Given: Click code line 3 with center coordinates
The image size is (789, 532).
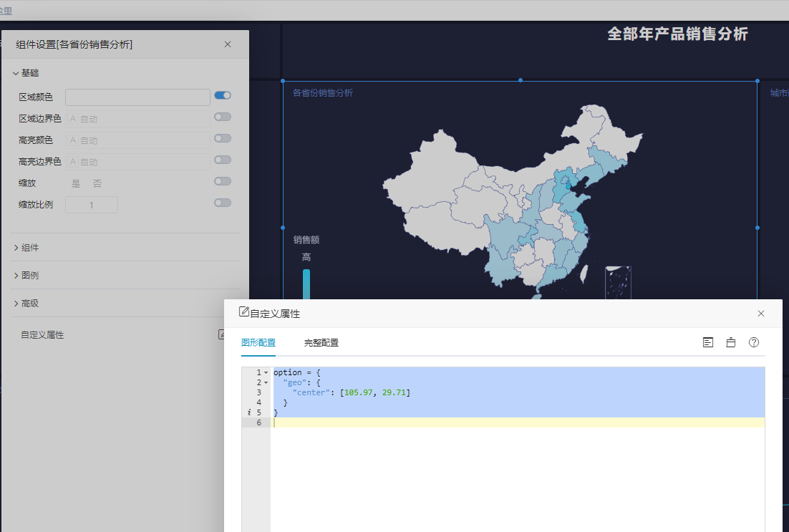Looking at the screenshot, I should click(518, 392).
